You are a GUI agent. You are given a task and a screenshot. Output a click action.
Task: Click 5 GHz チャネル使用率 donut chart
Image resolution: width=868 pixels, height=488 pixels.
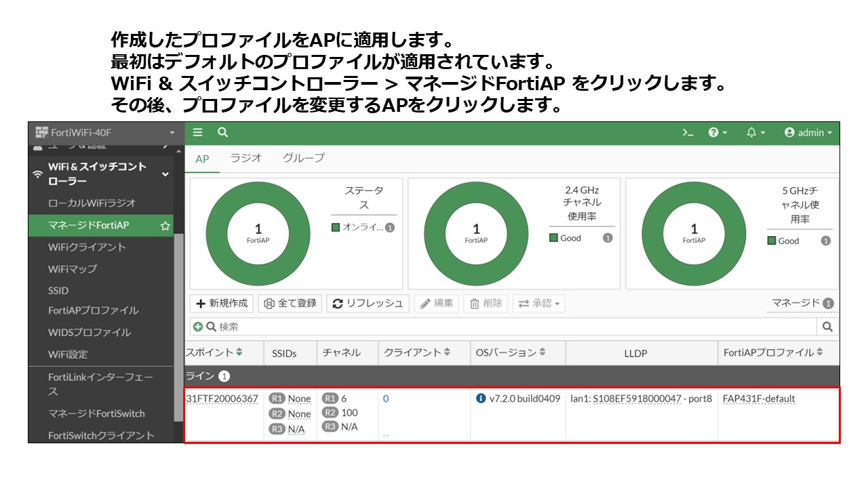pos(694,235)
